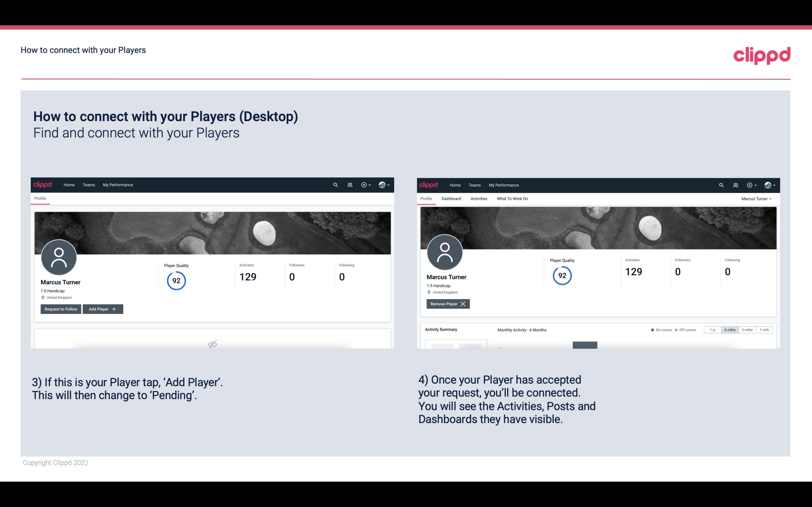Open the 'My Performance' menu item
The width and height of the screenshot is (812, 507).
118,184
